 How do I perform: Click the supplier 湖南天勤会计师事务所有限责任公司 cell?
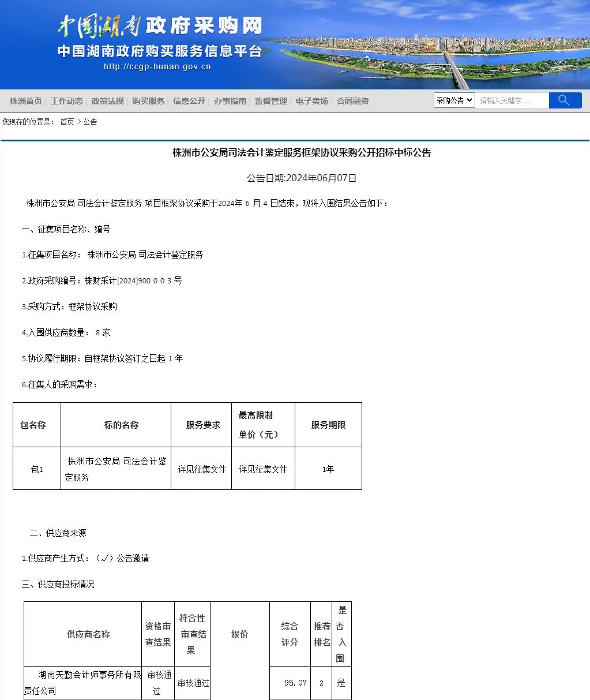[x=82, y=683]
